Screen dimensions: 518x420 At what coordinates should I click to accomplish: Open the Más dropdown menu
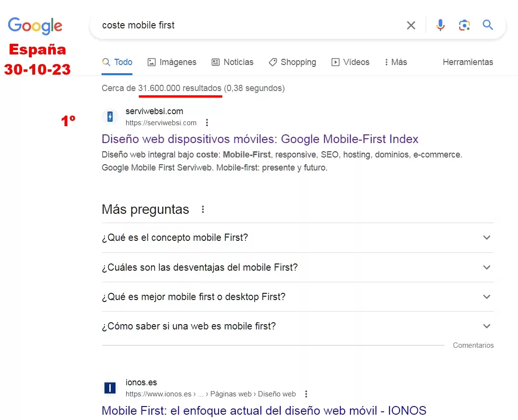395,62
